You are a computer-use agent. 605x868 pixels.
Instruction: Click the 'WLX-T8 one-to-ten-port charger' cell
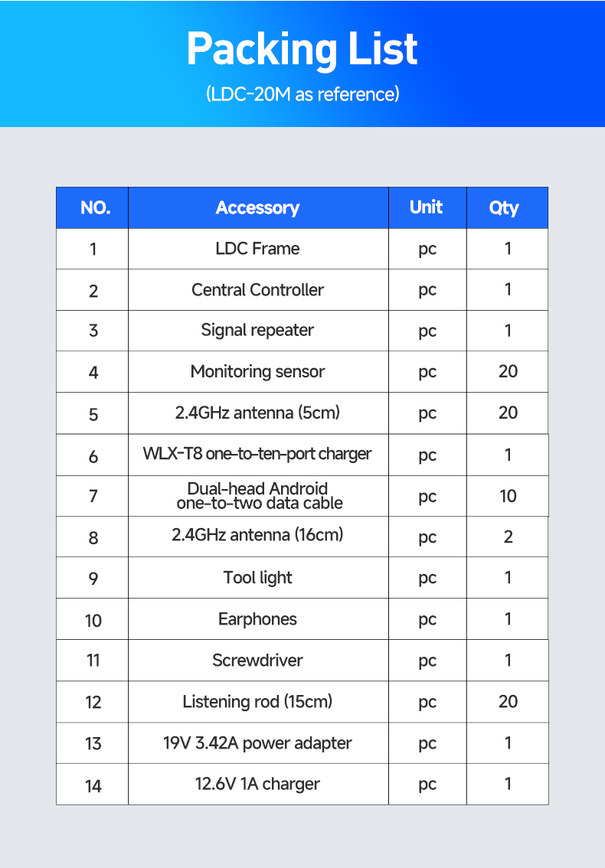257,454
